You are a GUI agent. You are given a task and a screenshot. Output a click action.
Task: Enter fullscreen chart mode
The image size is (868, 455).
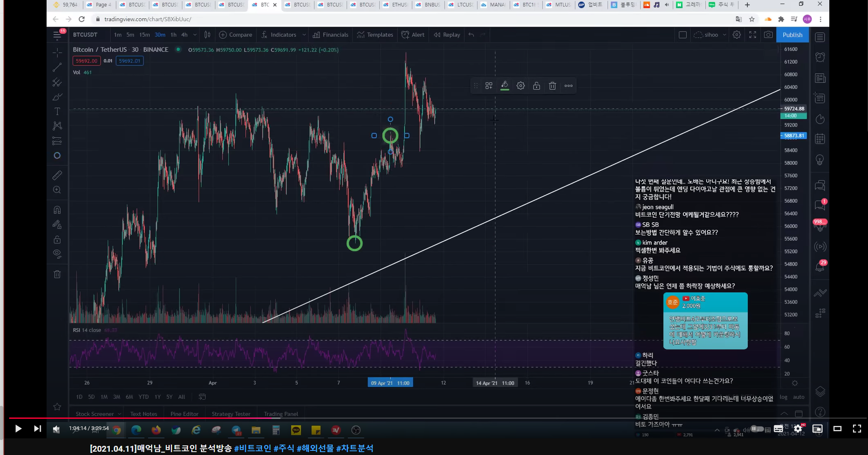pos(752,35)
